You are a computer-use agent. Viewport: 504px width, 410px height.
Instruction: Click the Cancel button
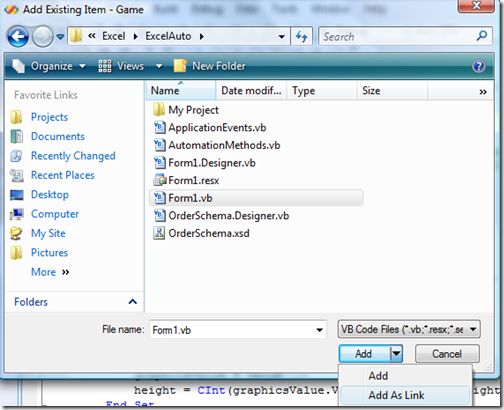[x=447, y=354]
